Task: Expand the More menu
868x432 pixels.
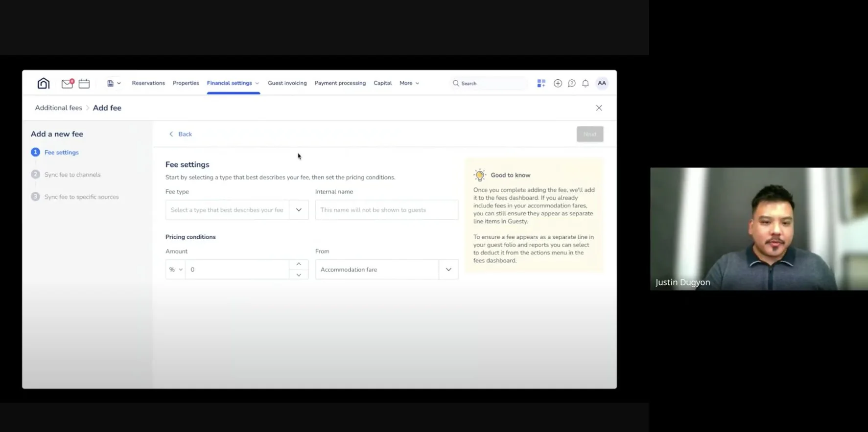Action: pyautogui.click(x=409, y=83)
